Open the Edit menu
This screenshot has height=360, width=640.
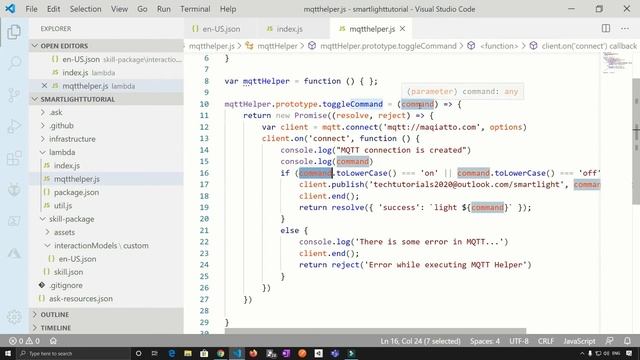point(53,9)
